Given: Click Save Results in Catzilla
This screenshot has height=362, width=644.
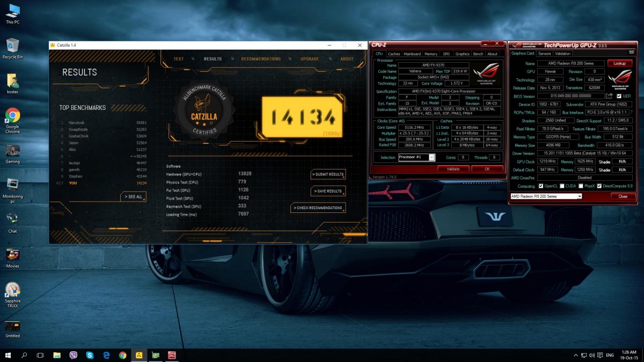Looking at the screenshot, I should 328,191.
